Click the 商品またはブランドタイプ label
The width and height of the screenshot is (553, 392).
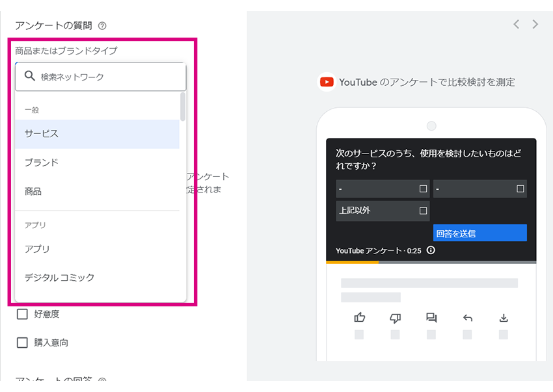[66, 51]
